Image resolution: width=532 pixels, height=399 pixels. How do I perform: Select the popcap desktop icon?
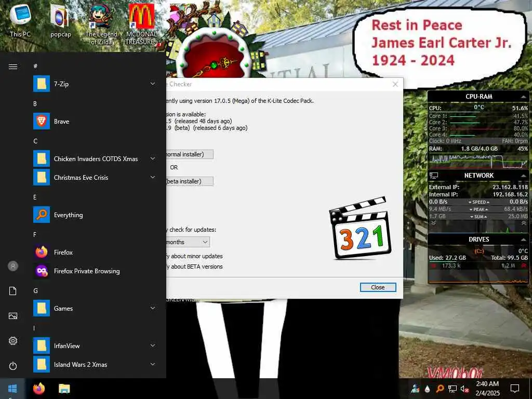(60, 21)
